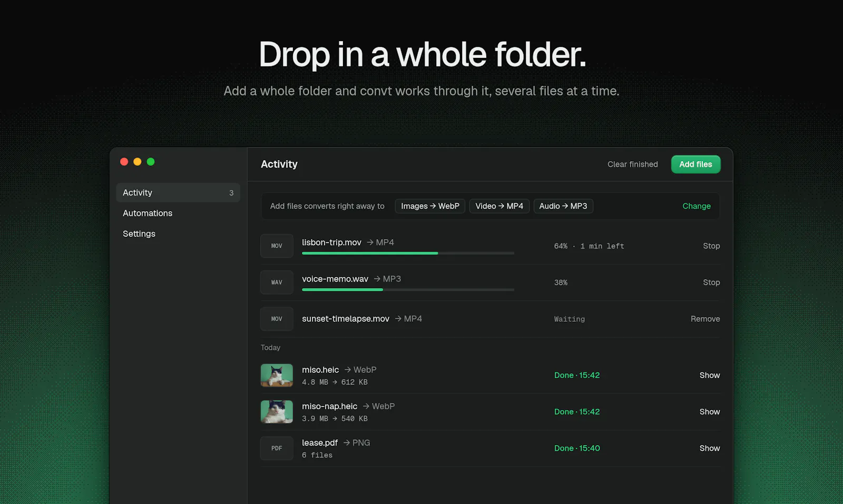This screenshot has height=504, width=843.
Task: Stop the lisbon-trip.mov conversion
Action: coord(711,246)
